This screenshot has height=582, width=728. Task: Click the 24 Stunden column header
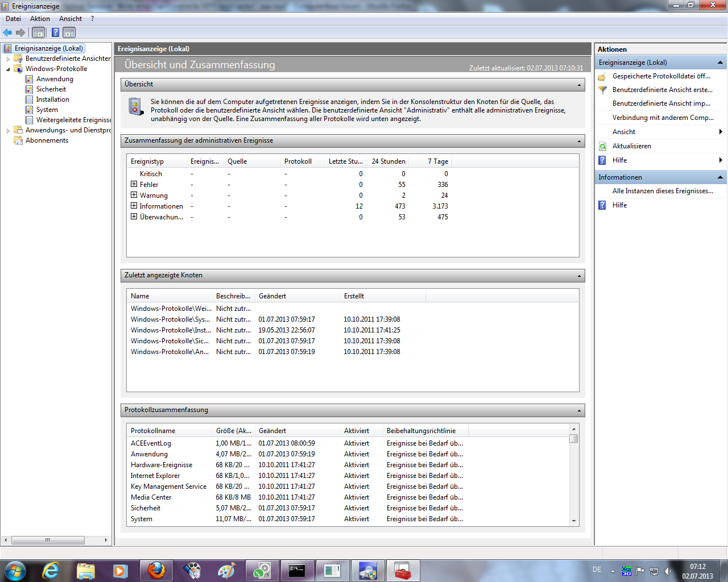[388, 161]
